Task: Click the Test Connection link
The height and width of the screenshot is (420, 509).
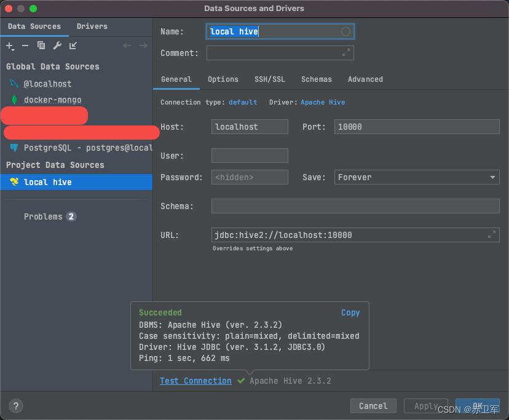Action: (195, 381)
